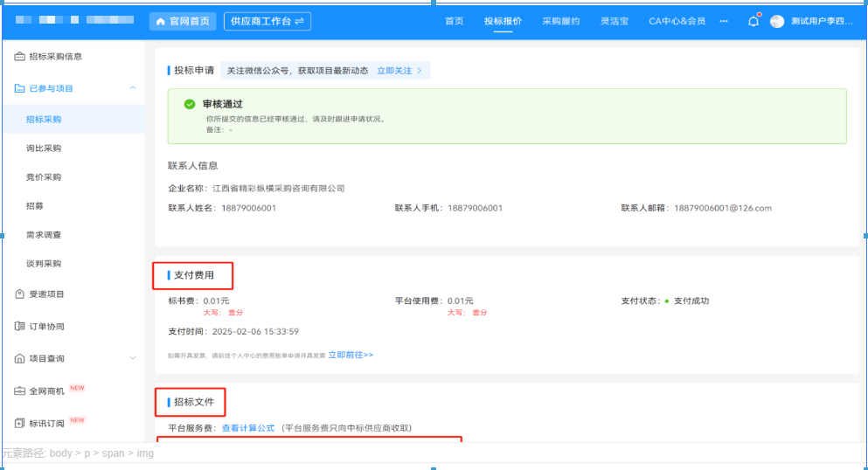
Task: Click the 官网首页 button
Action: (x=183, y=21)
